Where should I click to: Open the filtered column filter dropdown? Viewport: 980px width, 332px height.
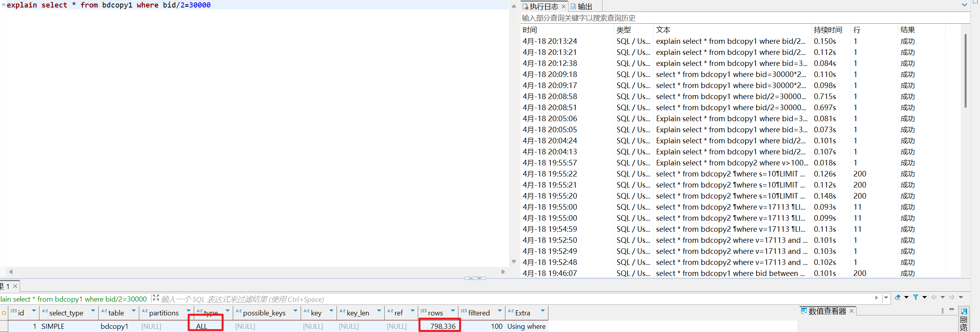pos(500,311)
